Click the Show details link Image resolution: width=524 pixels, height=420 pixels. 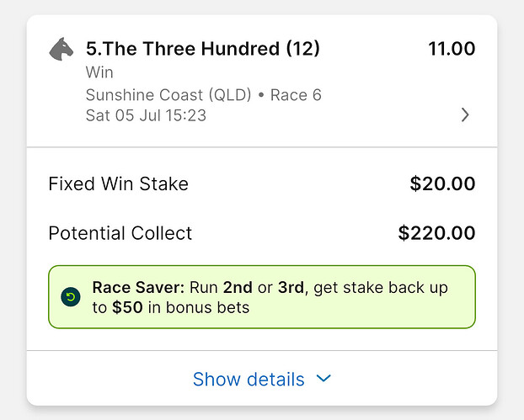coord(249,380)
